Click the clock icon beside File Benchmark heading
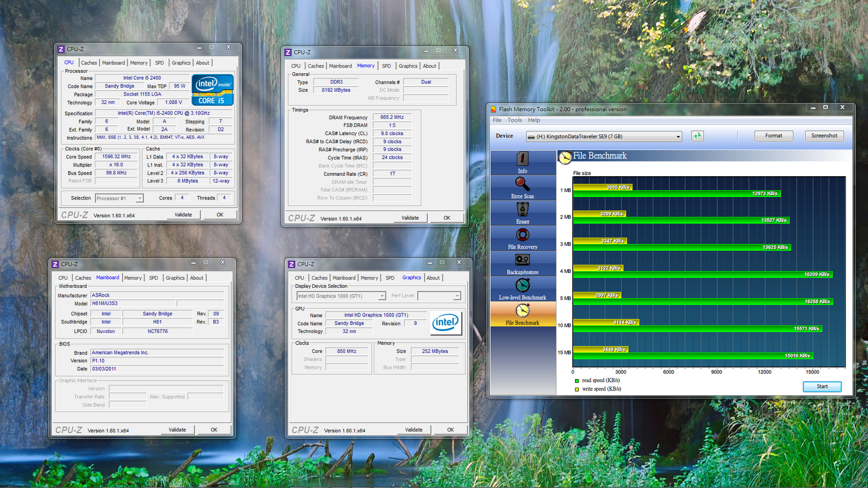The width and height of the screenshot is (868, 488). pos(565,157)
